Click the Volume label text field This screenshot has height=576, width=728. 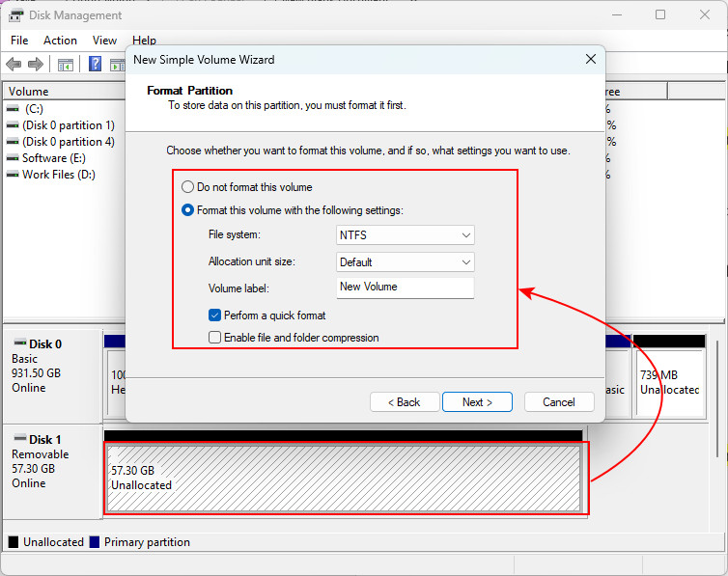pos(405,288)
